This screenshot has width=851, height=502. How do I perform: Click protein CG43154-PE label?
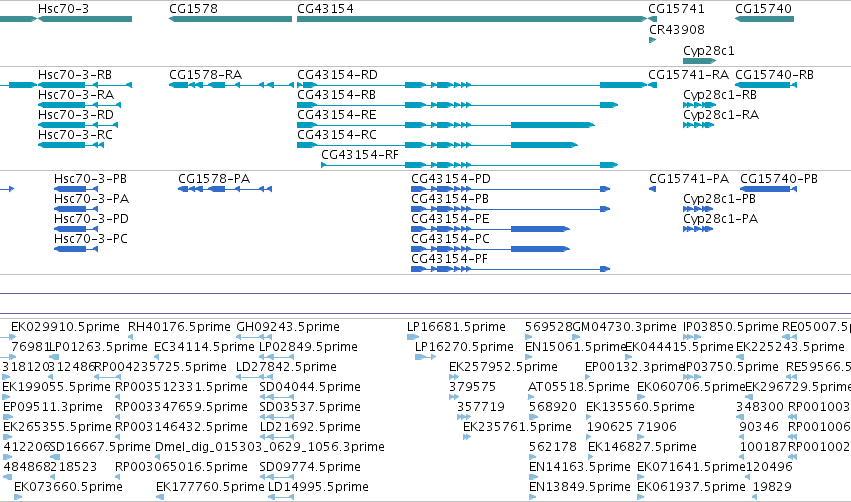[x=450, y=219]
